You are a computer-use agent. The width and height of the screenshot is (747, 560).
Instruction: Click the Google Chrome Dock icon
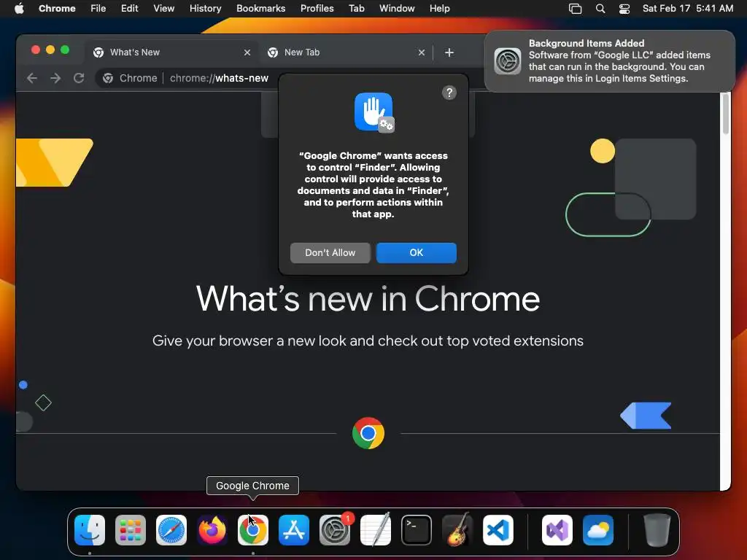253,530
